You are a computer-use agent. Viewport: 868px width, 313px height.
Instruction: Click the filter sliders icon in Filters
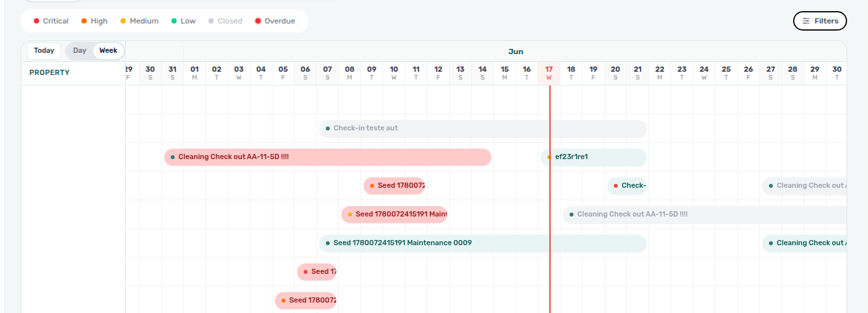point(806,21)
